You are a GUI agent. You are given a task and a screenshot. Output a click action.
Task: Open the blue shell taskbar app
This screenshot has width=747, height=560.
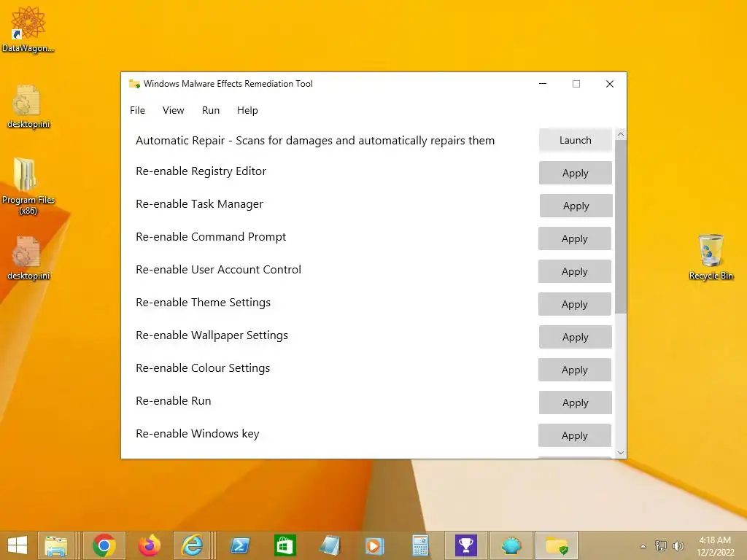[x=511, y=545]
